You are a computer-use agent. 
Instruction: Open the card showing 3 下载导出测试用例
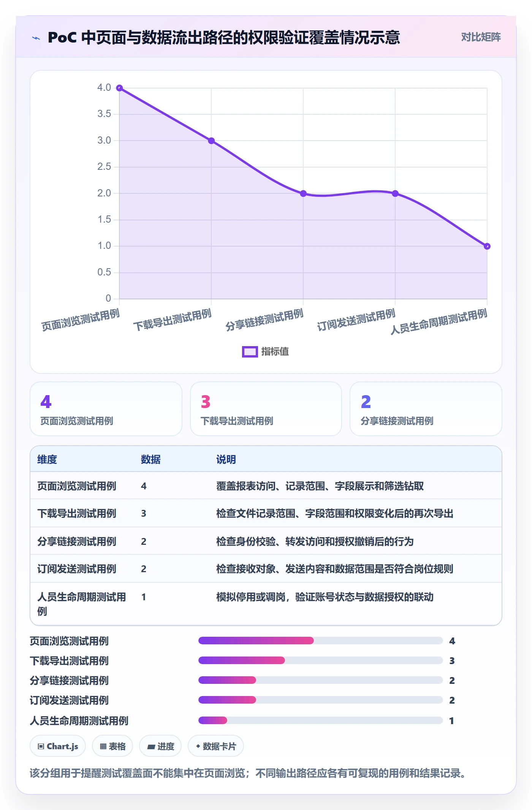pyautogui.click(x=266, y=409)
